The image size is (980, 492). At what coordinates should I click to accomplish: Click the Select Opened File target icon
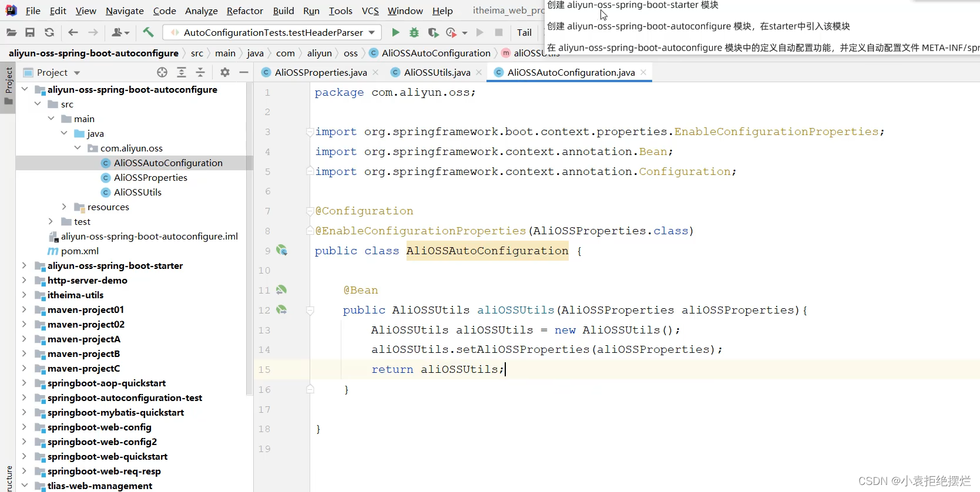click(162, 72)
